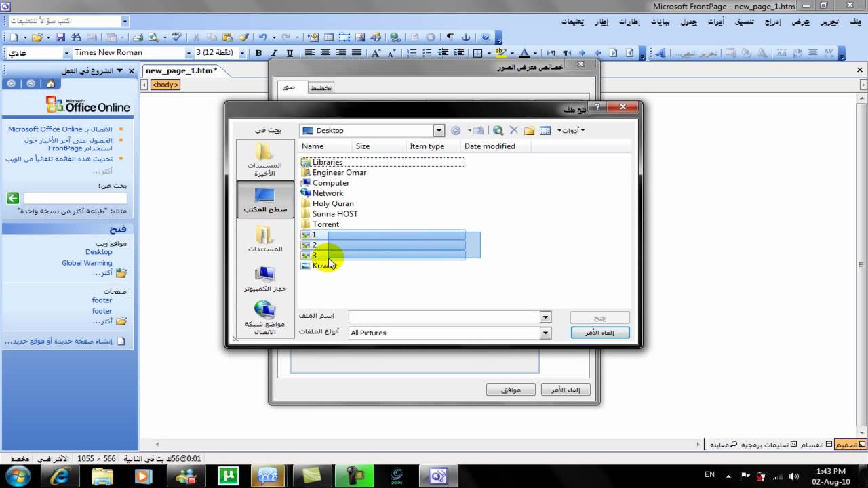Click the task pane search input box
This screenshot has height=488, width=868.
(75, 198)
